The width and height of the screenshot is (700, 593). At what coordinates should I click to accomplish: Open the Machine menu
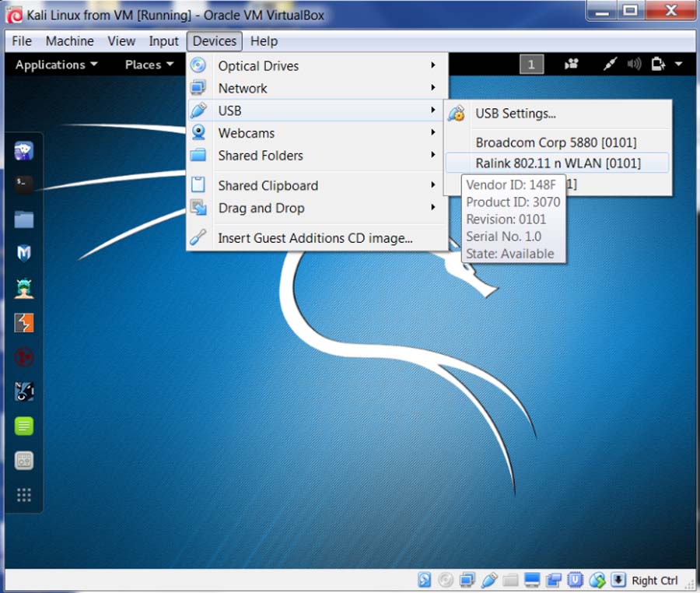point(69,41)
